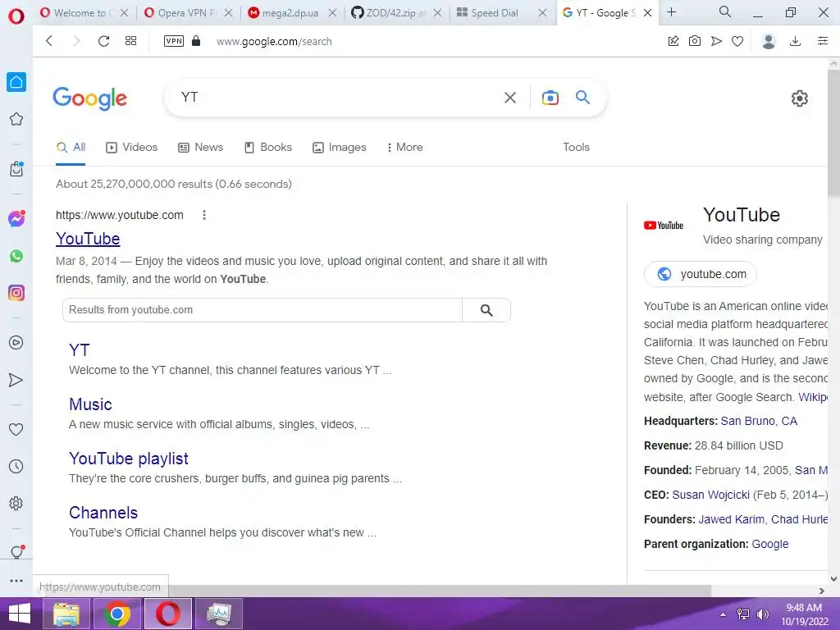Switch to the Images results tab
840x630 pixels.
[339, 148]
